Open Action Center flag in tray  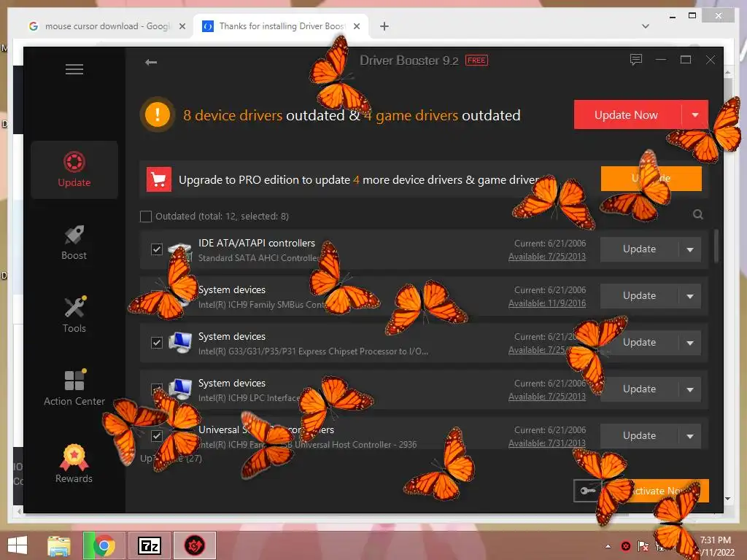click(643, 546)
